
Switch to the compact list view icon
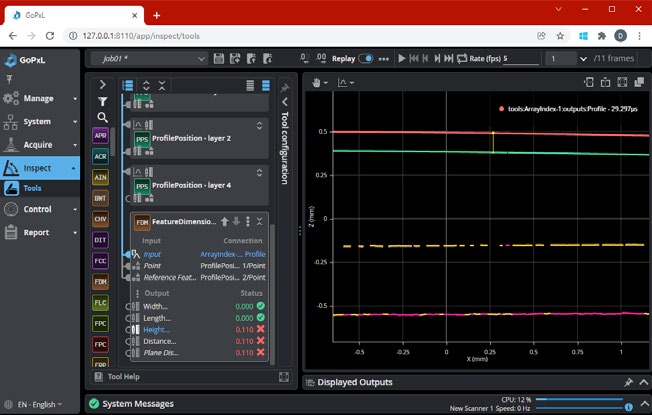(250, 86)
